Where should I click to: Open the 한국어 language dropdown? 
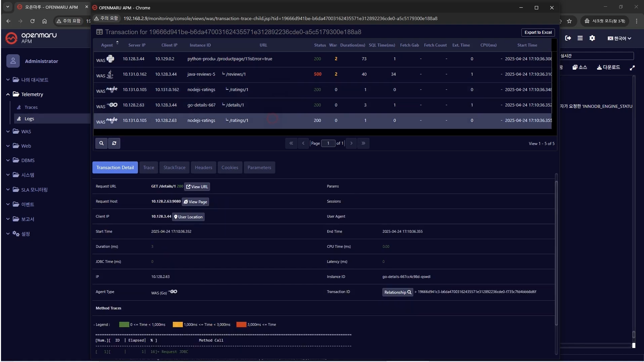(x=620, y=39)
